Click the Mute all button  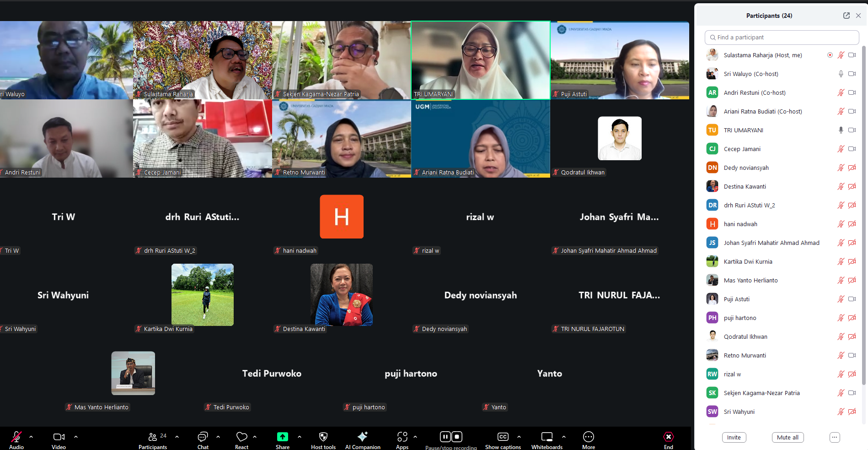pos(787,437)
